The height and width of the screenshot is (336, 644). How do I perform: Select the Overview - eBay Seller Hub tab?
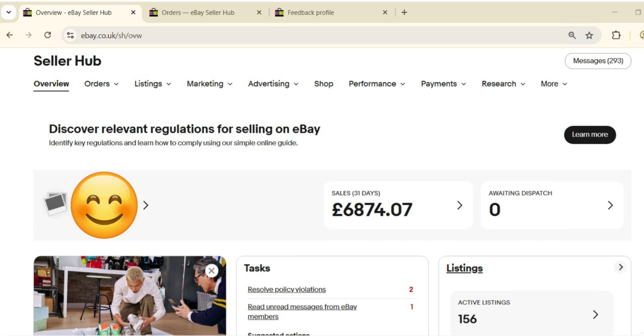click(x=79, y=13)
